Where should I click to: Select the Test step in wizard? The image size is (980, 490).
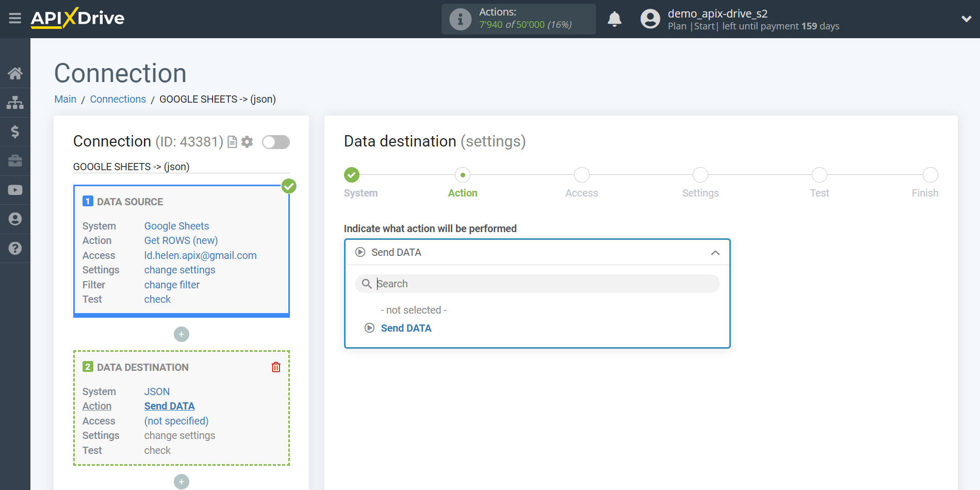[820, 175]
